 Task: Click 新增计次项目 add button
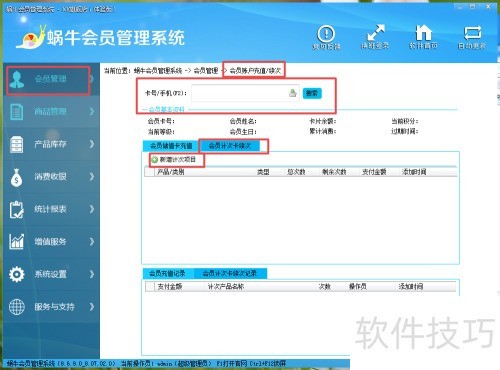click(174, 160)
